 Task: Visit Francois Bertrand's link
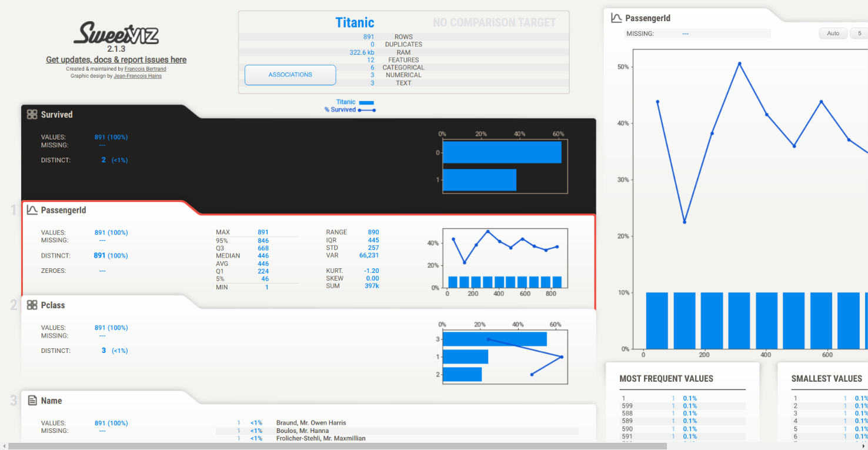(x=145, y=69)
